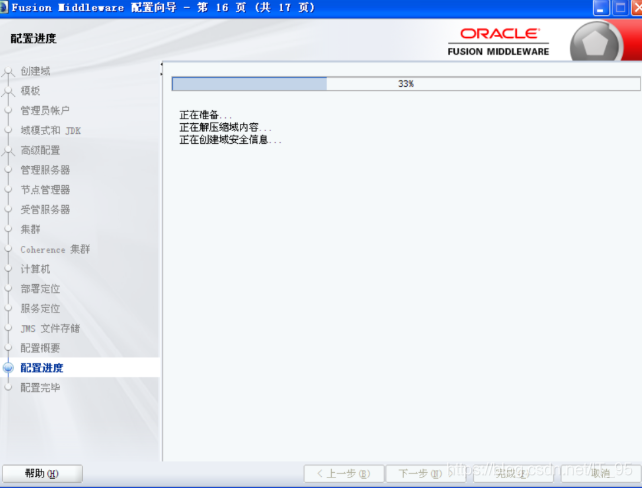Open the 管理员帐户 step

coord(45,110)
